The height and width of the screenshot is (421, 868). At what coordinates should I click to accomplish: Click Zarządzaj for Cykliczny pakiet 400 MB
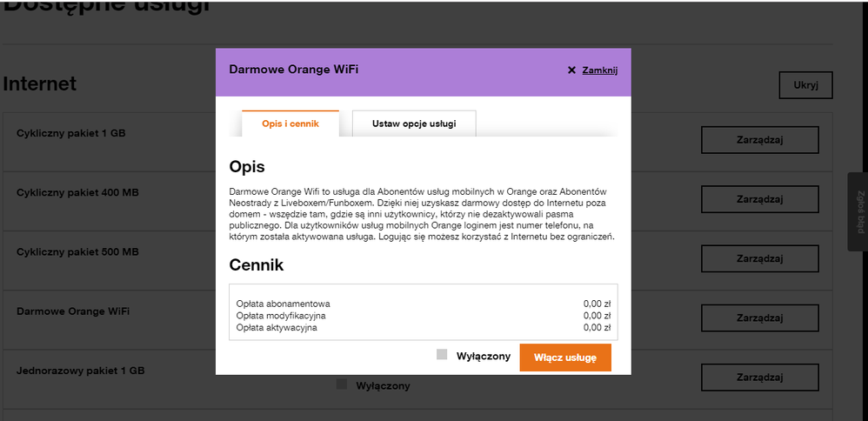tap(759, 199)
